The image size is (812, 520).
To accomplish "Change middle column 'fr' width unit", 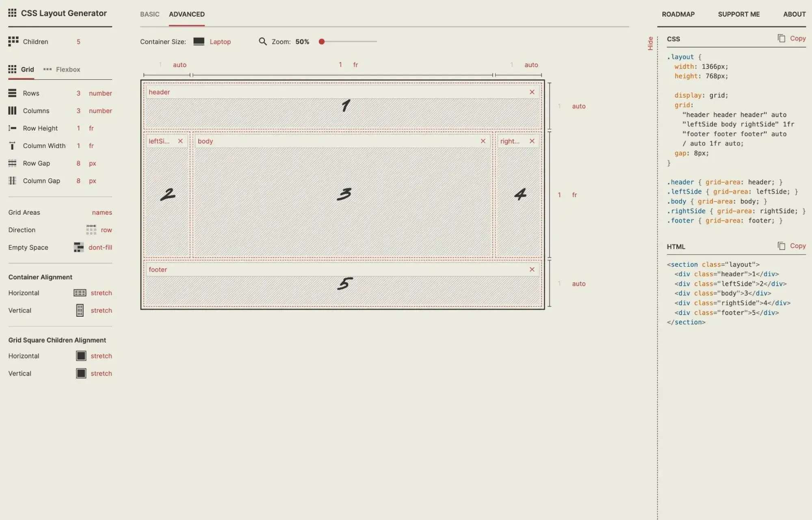I will (355, 65).
